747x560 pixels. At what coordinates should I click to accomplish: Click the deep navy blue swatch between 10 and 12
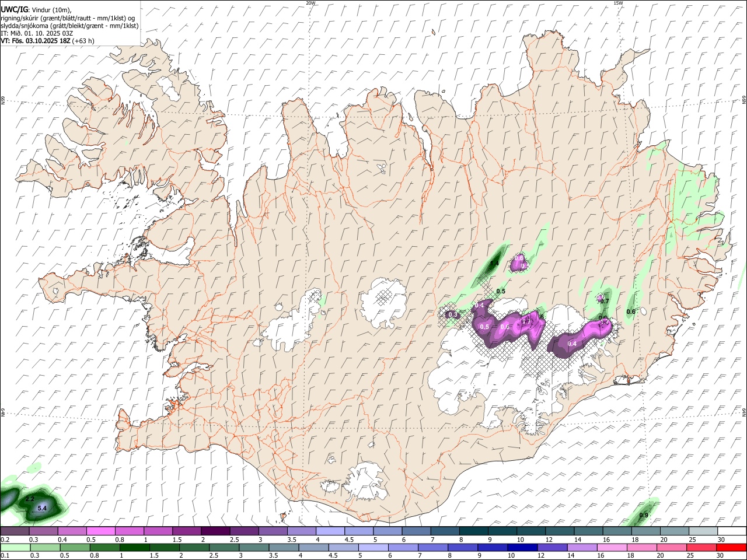(522, 547)
